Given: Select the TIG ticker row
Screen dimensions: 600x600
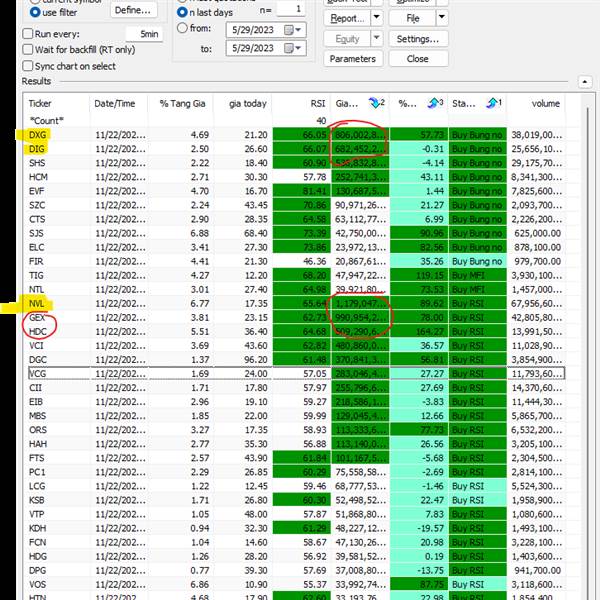Looking at the screenshot, I should pos(295,276).
